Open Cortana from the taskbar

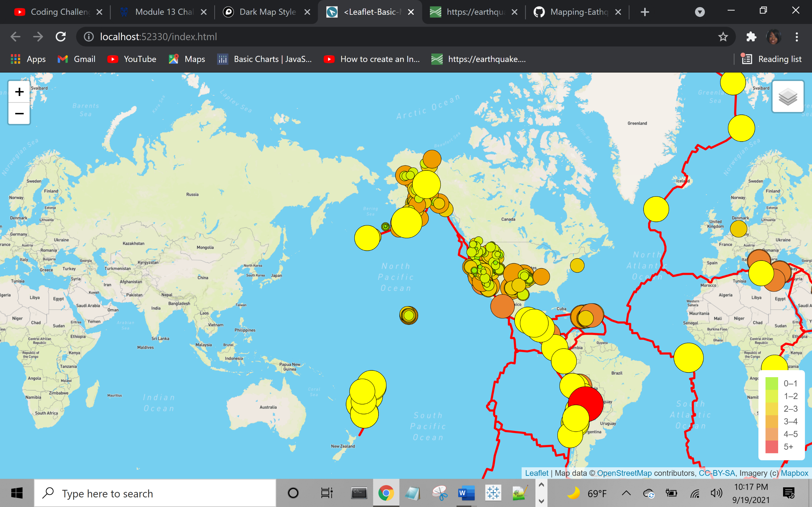coord(293,493)
